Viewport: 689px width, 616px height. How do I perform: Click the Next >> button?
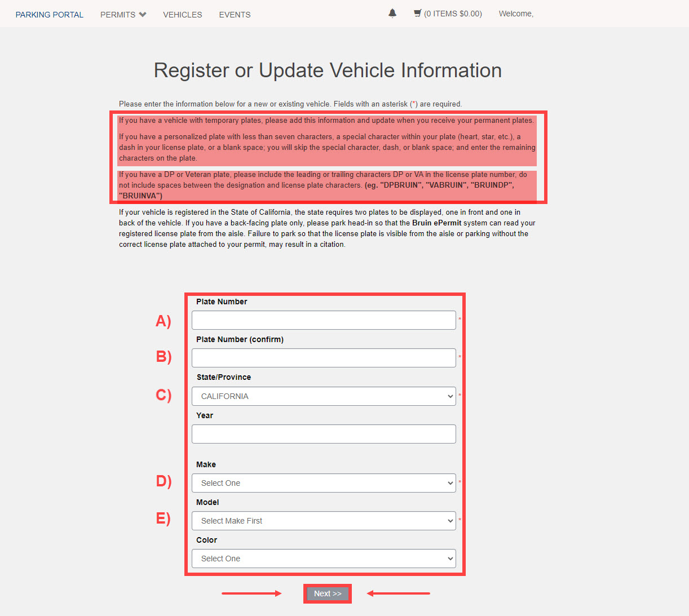click(327, 593)
